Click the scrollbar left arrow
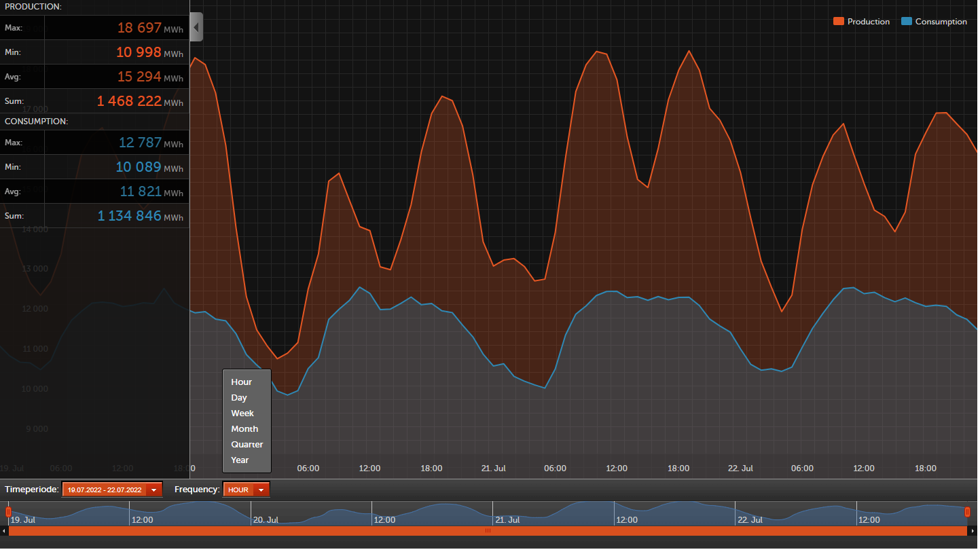 pos(4,531)
